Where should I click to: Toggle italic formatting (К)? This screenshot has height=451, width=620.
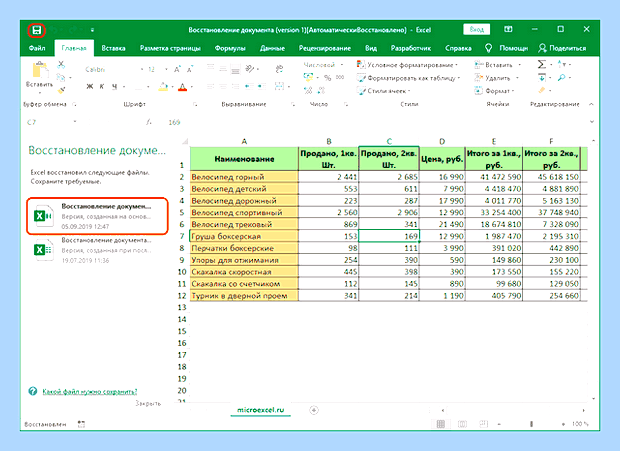coord(102,87)
